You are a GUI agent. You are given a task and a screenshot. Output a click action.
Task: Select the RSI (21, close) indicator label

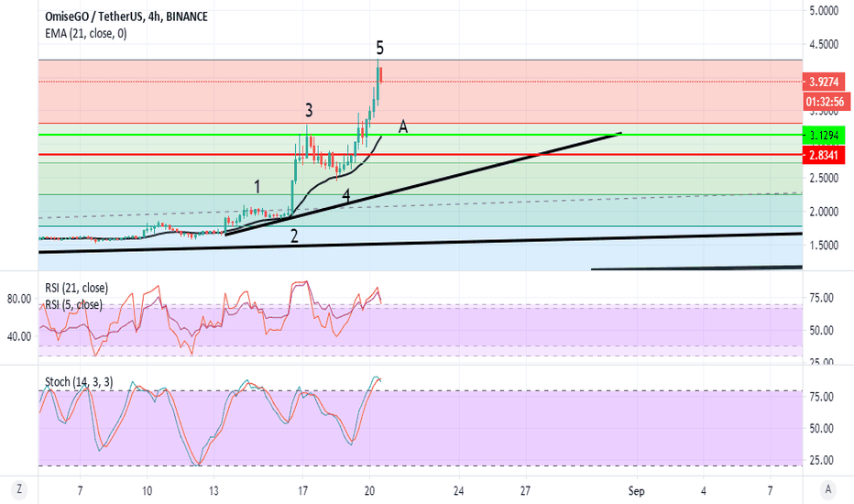[76, 288]
